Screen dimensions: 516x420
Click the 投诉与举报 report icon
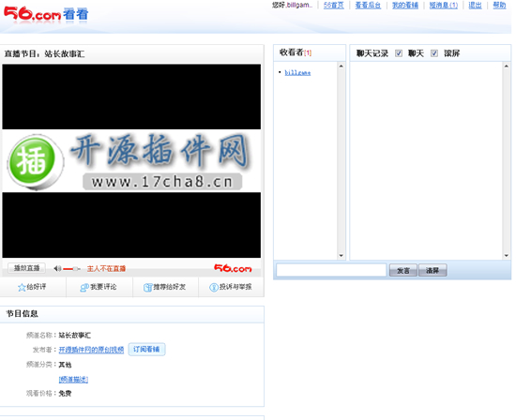(214, 288)
